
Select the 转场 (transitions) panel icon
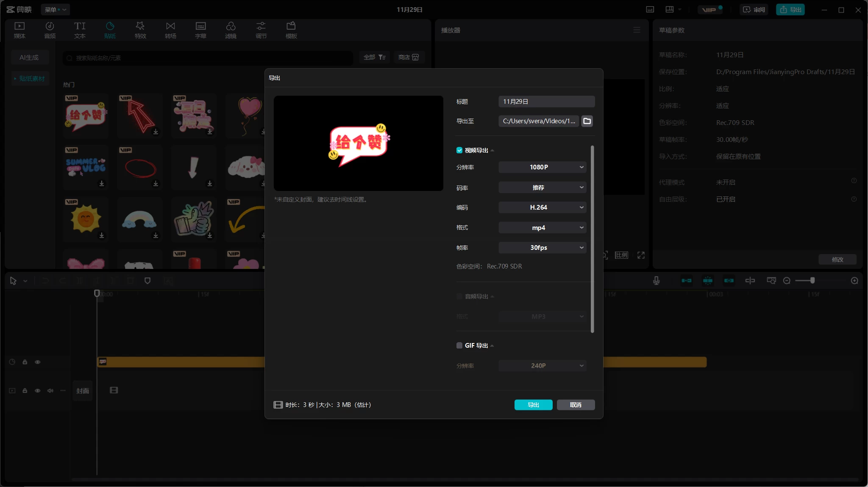tap(170, 30)
